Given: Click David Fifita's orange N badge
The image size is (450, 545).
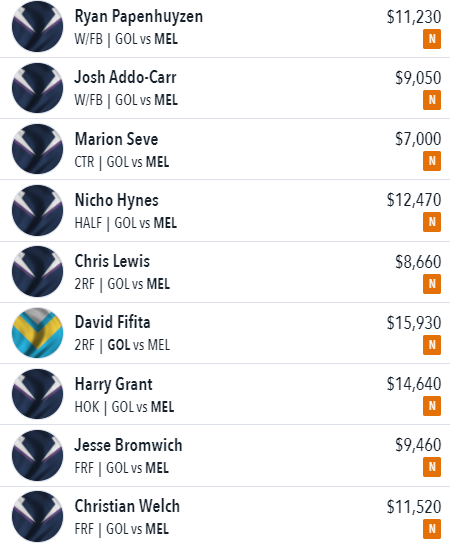Looking at the screenshot, I should (x=432, y=345).
